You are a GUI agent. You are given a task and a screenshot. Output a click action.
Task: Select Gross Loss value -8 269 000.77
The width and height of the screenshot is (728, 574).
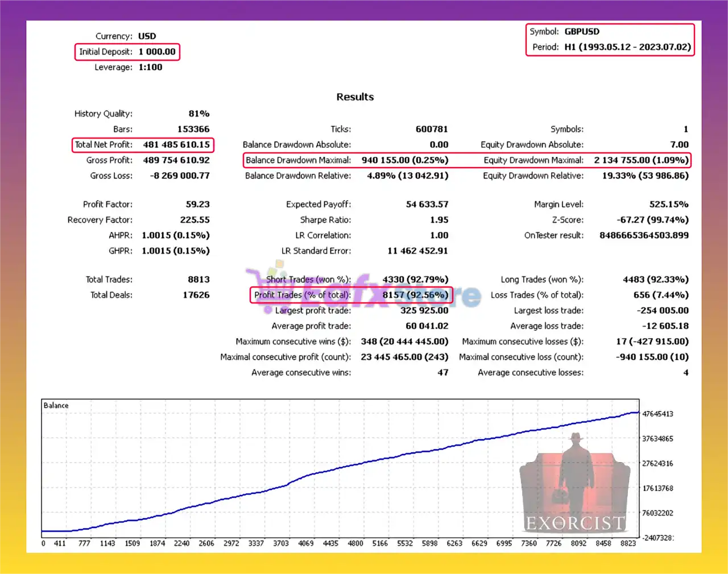coord(180,176)
